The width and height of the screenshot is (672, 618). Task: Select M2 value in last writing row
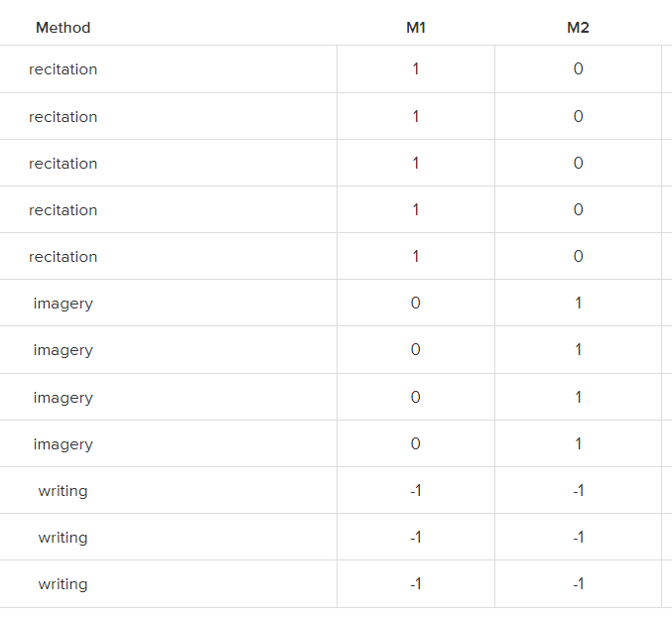578,584
